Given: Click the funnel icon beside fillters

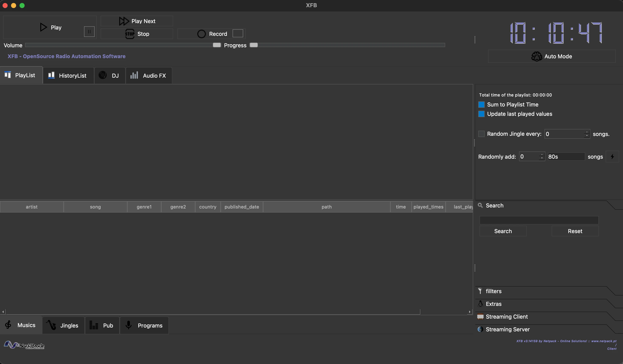Looking at the screenshot, I should [480, 291].
